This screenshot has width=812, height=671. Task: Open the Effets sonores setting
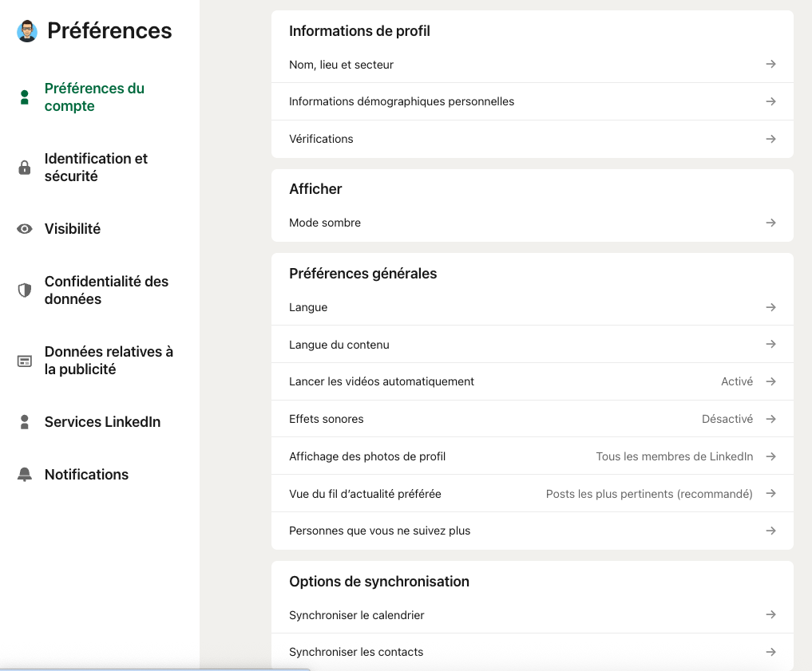pyautogui.click(x=327, y=419)
